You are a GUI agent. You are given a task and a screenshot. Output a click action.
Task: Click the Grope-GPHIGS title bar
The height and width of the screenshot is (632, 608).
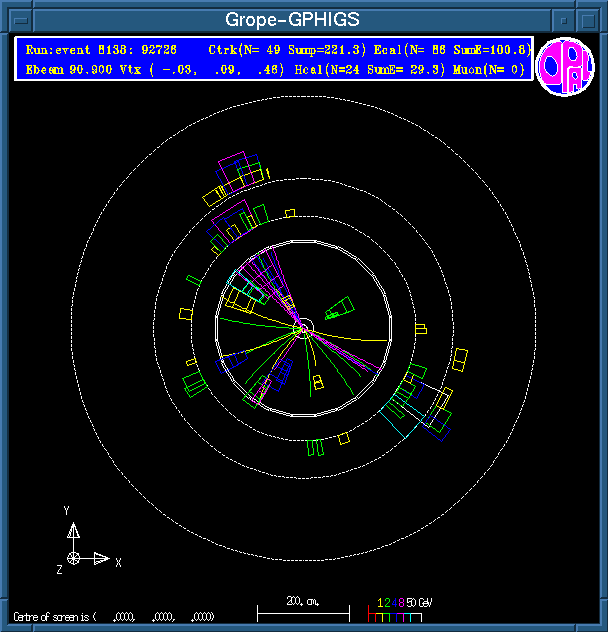pyautogui.click(x=290, y=18)
